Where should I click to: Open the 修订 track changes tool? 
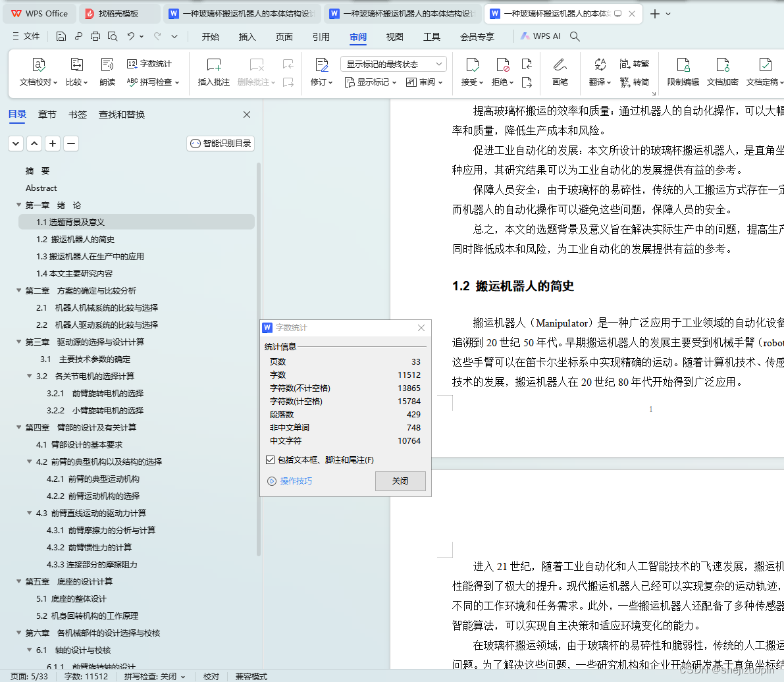tap(321, 72)
